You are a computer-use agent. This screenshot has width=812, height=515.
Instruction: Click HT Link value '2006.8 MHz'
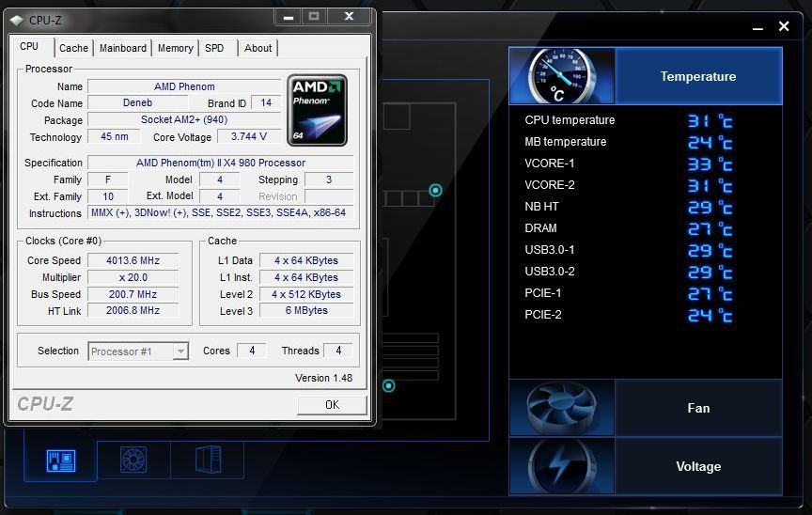(x=133, y=310)
